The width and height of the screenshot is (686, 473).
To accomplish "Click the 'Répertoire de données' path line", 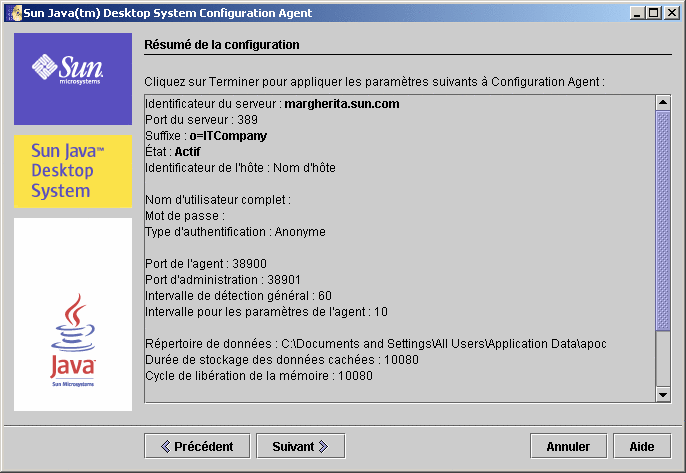I will coord(376,343).
